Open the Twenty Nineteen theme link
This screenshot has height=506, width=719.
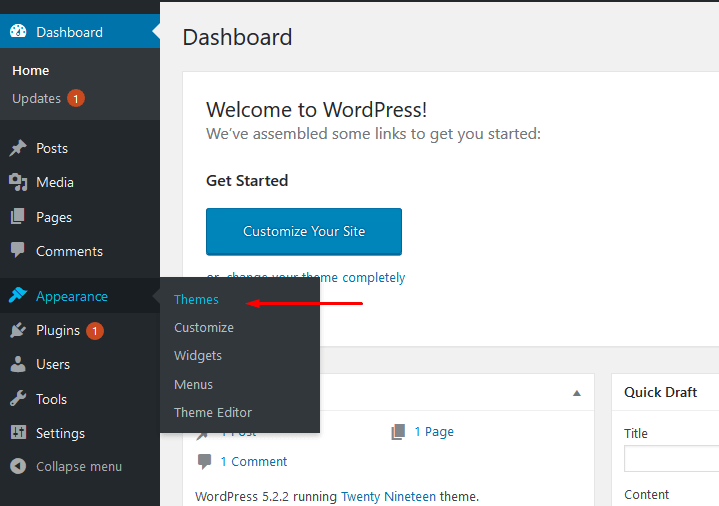click(388, 496)
